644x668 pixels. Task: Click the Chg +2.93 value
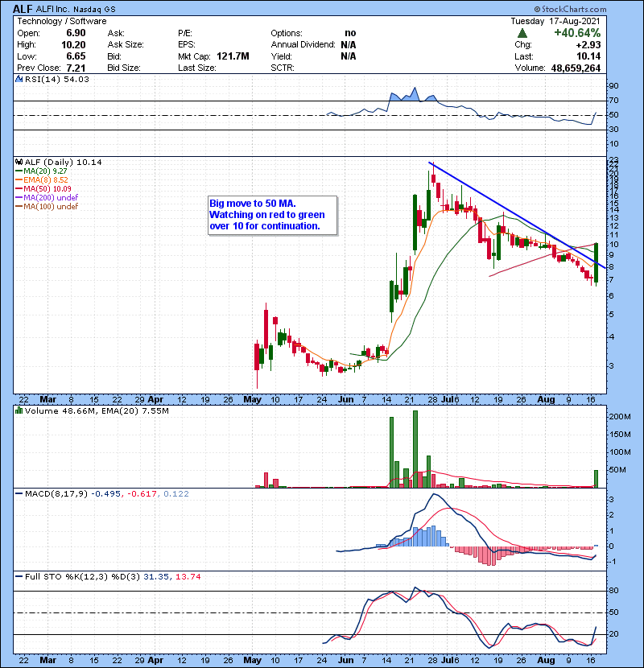(588, 45)
